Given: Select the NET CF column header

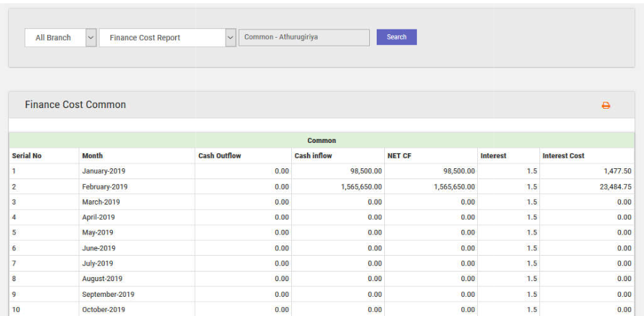Looking at the screenshot, I should click(x=399, y=156).
